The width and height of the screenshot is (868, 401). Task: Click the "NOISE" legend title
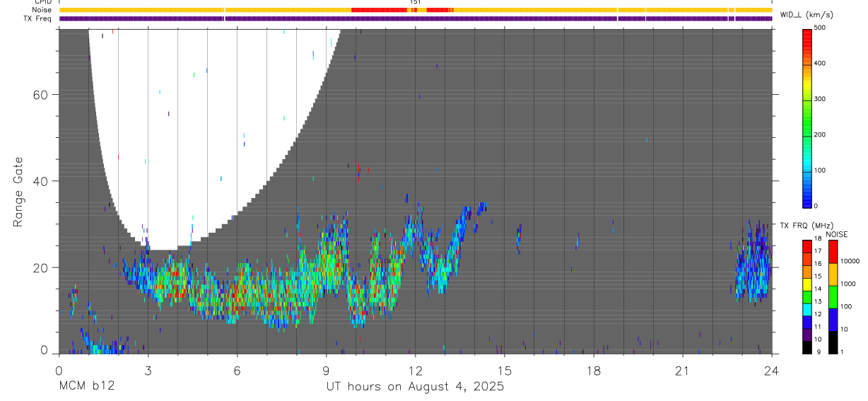[x=837, y=234]
